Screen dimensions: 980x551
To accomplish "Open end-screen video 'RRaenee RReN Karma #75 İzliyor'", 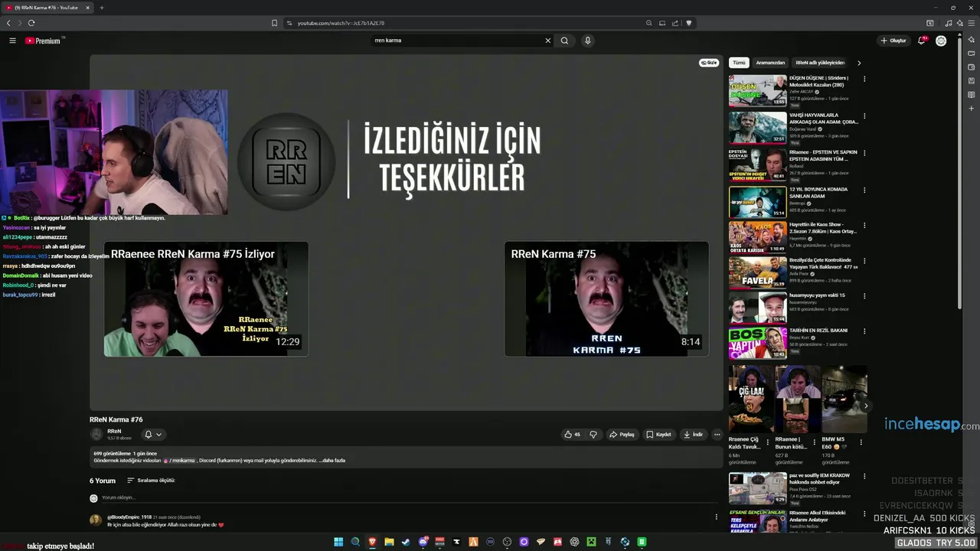I will coord(206,299).
